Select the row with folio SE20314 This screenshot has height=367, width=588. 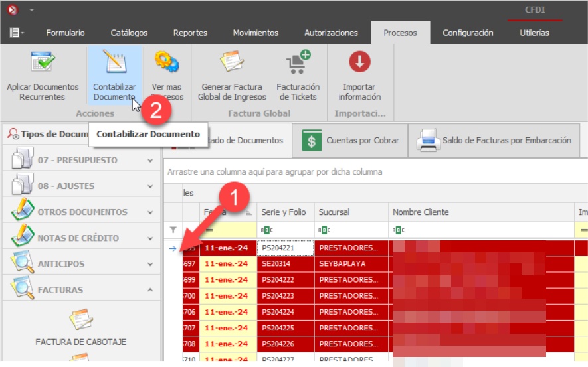(x=284, y=264)
